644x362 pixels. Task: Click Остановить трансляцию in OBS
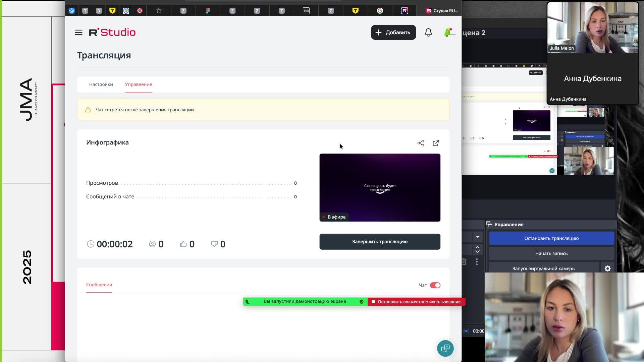551,238
